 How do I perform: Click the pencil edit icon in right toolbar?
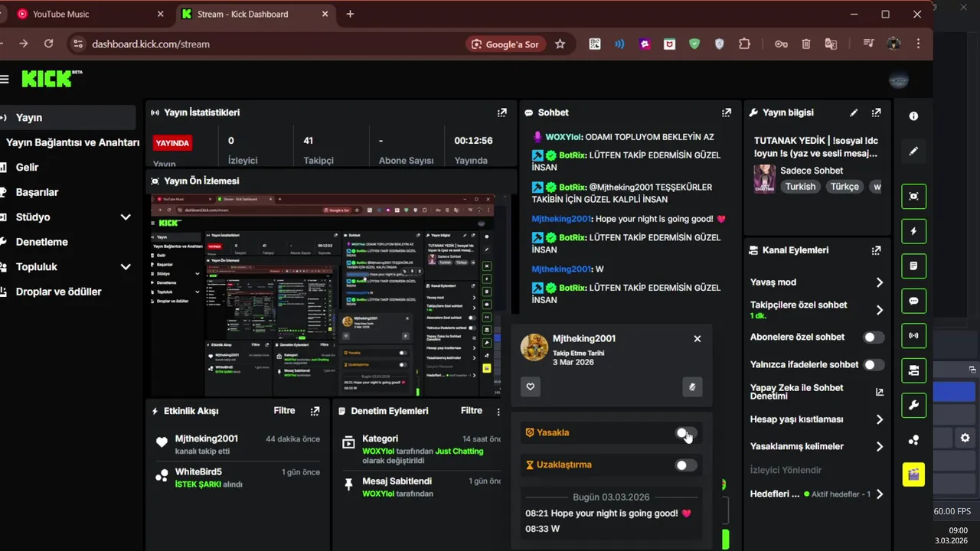(x=913, y=152)
